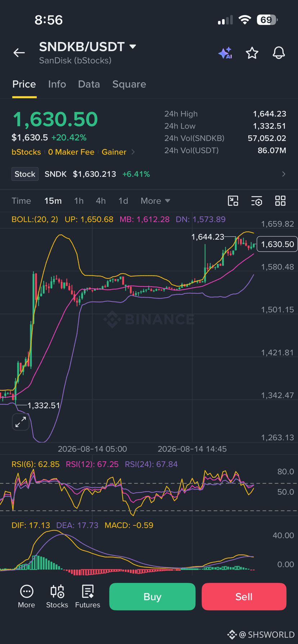The width and height of the screenshot is (298, 644).
Task: Select the 4h chart interval
Action: 101,201
